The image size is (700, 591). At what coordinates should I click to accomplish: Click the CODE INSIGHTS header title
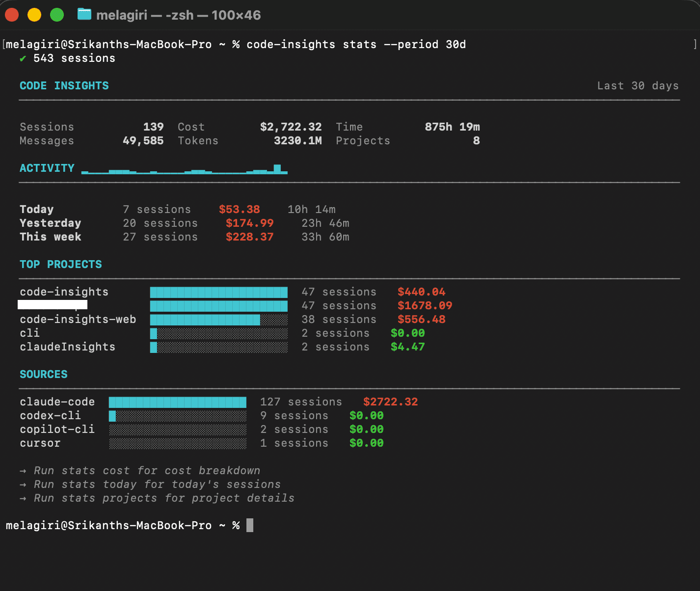[x=64, y=85]
